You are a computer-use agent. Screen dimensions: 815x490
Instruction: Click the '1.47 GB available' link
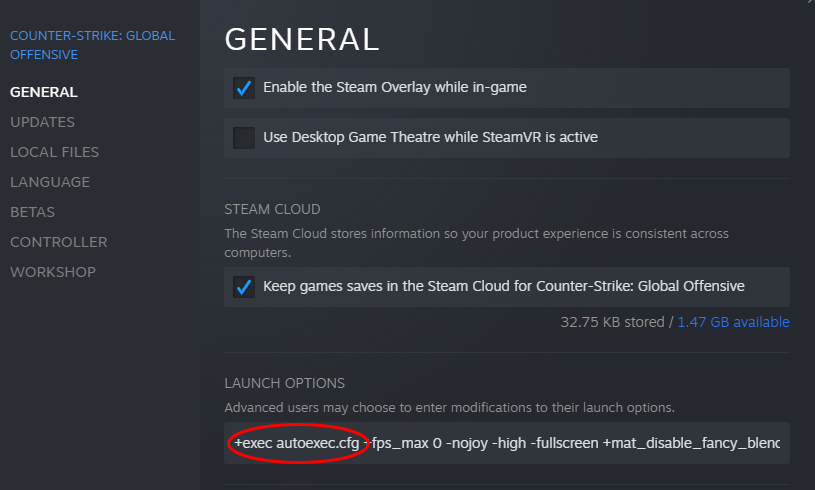(x=733, y=322)
